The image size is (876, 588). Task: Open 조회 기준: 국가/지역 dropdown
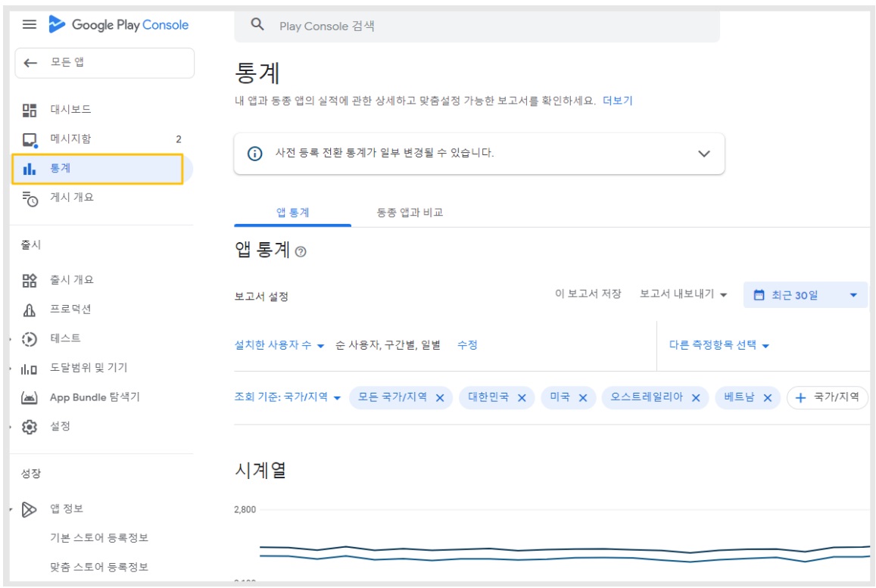point(288,397)
